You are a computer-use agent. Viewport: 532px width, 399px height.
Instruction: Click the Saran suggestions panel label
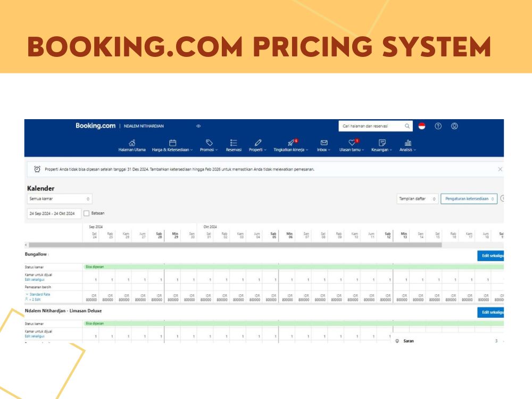pos(409,340)
